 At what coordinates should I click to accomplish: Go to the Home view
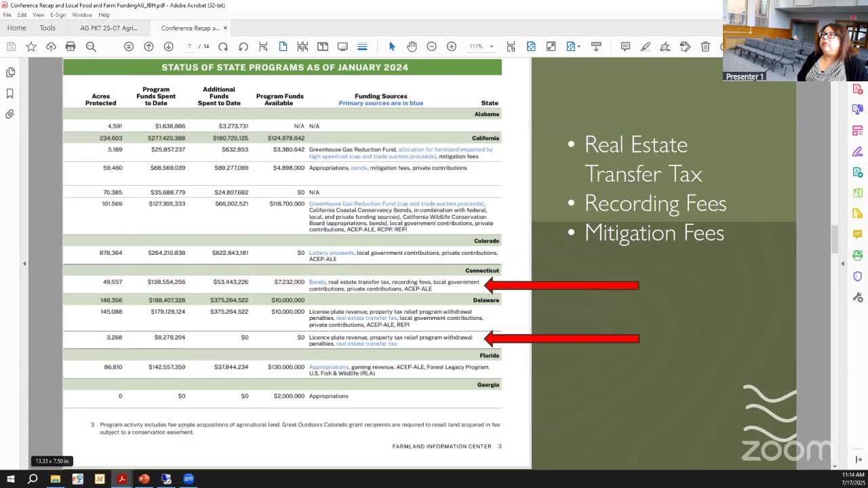[x=16, y=28]
